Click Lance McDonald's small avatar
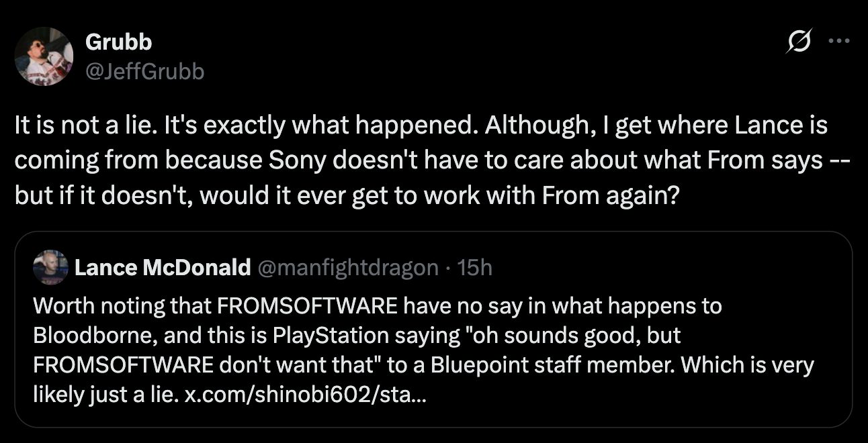Image resolution: width=868 pixels, height=443 pixels. (51, 267)
